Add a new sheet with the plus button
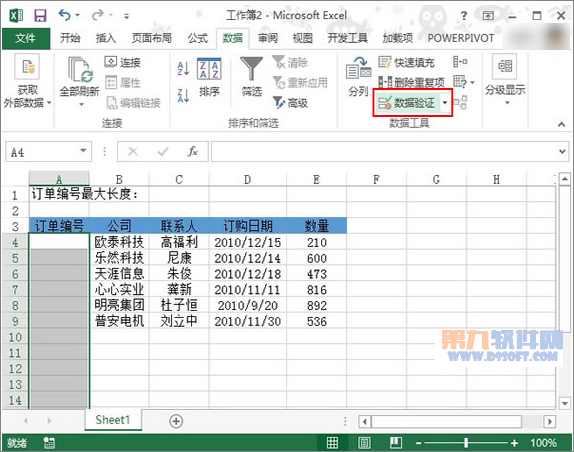Viewport: 574px width, 452px height. point(176,421)
